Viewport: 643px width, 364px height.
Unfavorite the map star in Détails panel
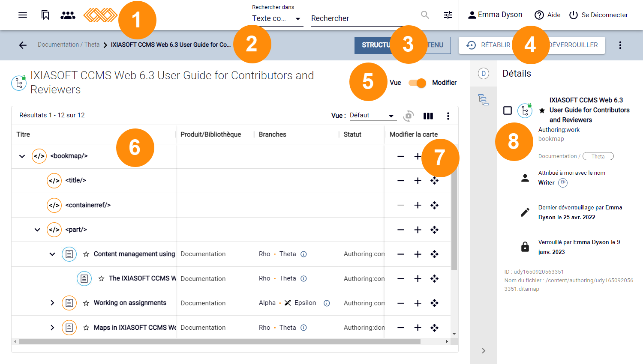point(542,110)
